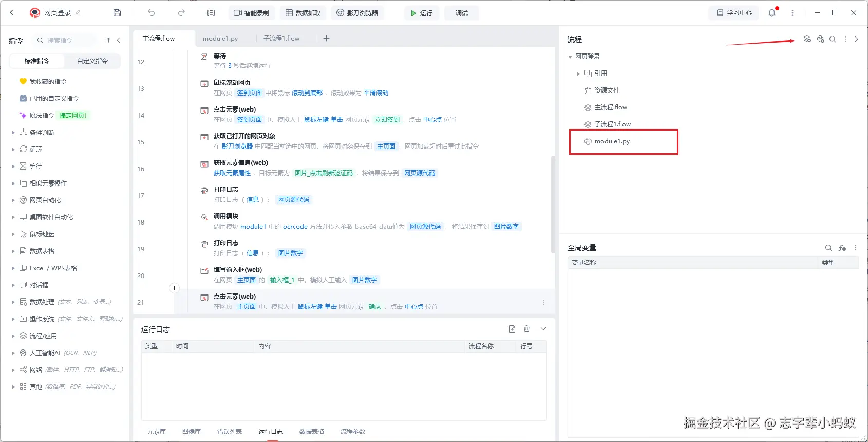The width and height of the screenshot is (868, 442).
Task: Search global variables magnifier icon
Action: (828, 248)
